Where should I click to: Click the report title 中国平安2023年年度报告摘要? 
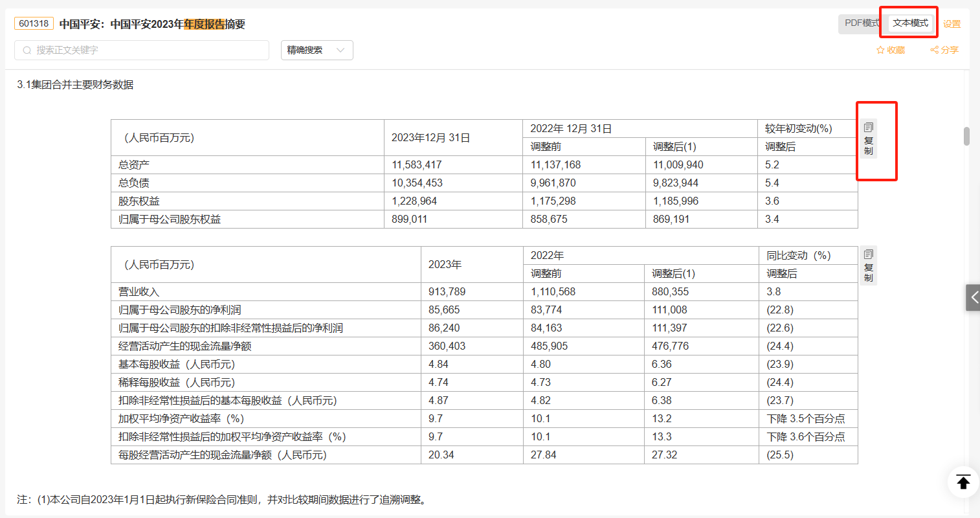coord(152,24)
